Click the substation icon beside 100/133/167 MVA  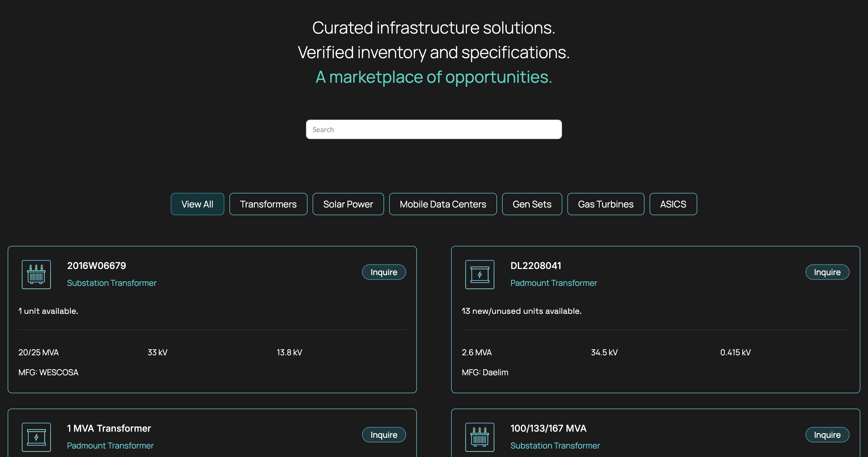point(480,437)
